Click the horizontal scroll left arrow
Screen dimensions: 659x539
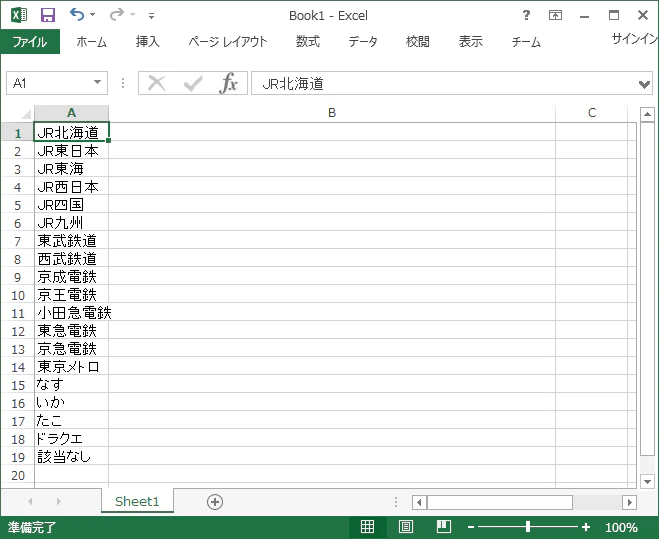[419, 502]
